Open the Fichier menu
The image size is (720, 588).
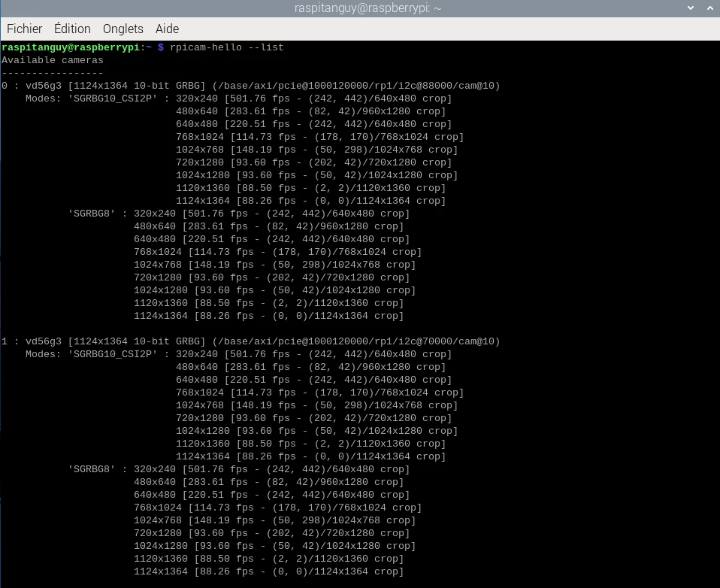click(x=24, y=29)
